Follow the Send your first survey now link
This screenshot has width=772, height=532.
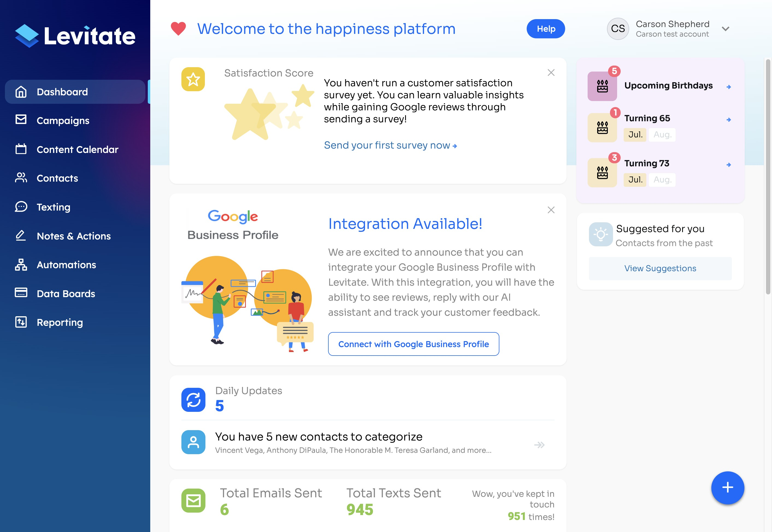click(390, 145)
